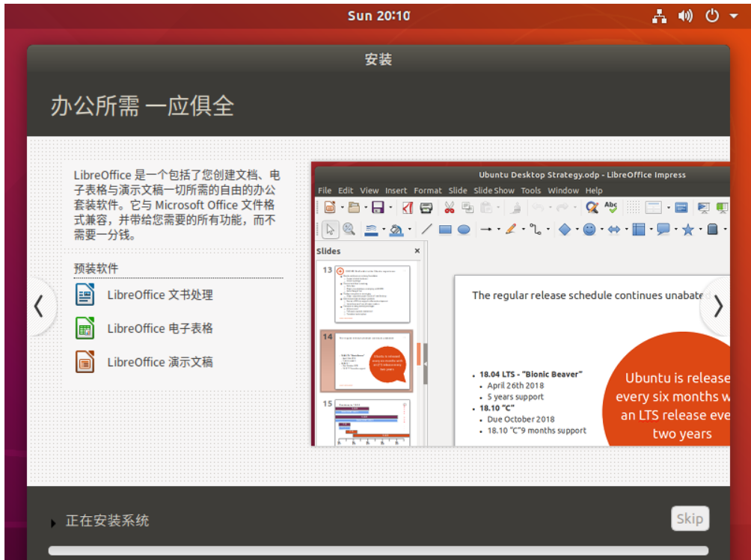Close the Slides panel with the X
751x560 pixels.
pyautogui.click(x=417, y=250)
